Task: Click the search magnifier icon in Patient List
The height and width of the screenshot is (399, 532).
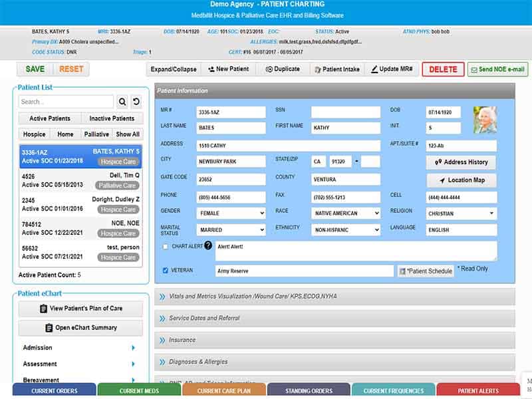Action: tap(122, 102)
